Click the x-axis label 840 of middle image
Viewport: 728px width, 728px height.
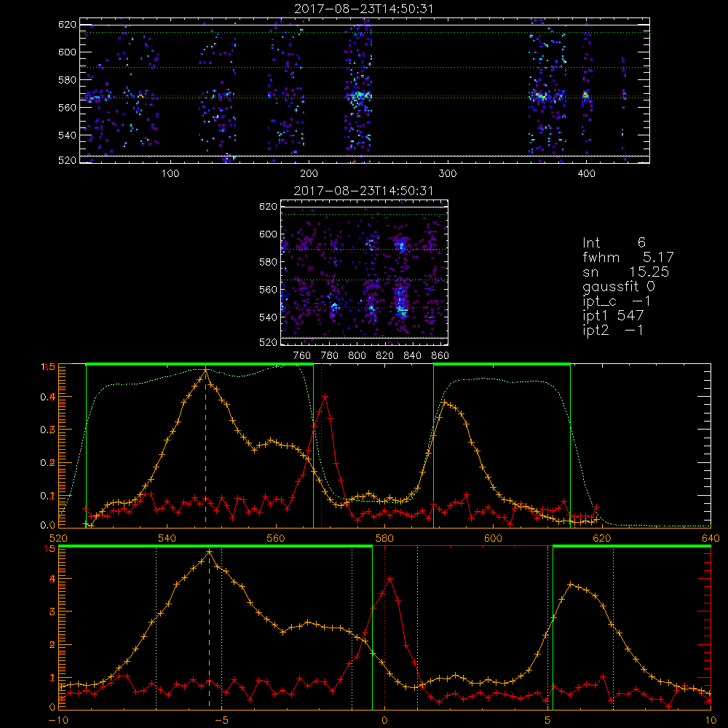pyautogui.click(x=412, y=356)
